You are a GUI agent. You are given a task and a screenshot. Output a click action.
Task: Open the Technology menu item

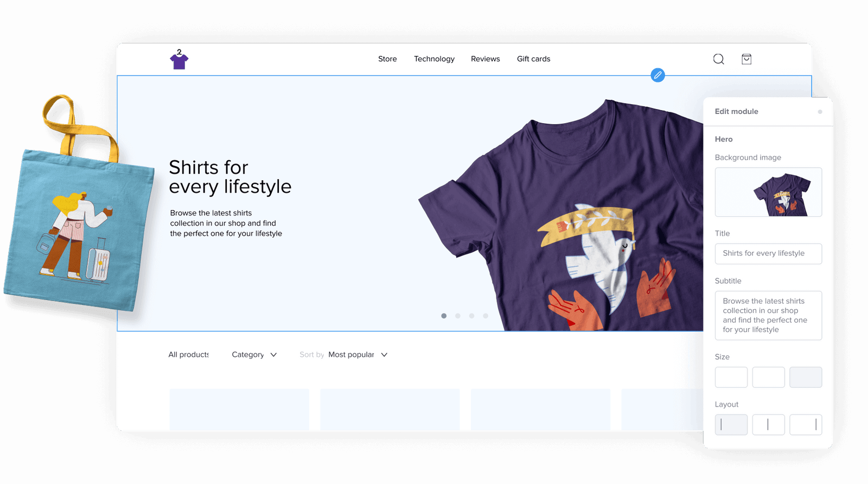[434, 59]
